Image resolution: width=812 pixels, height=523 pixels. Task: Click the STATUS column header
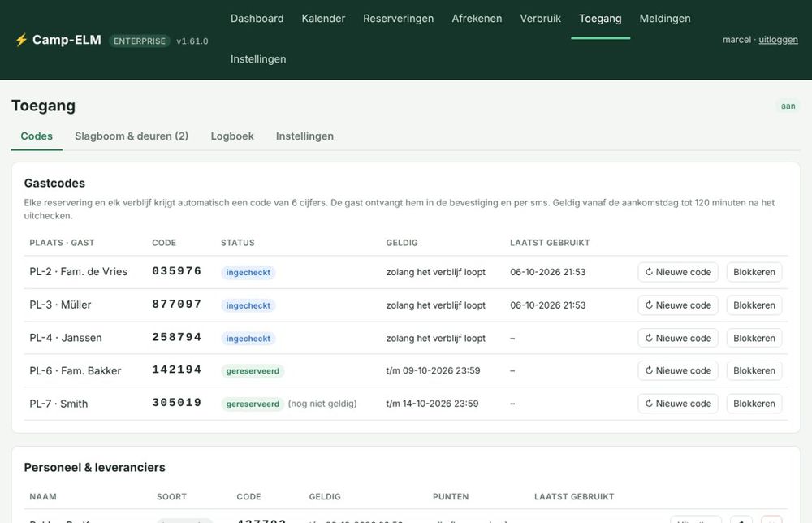(238, 243)
